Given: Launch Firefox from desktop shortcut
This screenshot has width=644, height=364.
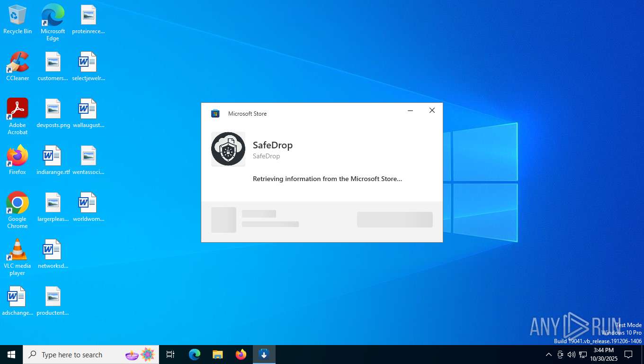Looking at the screenshot, I should coord(18,160).
